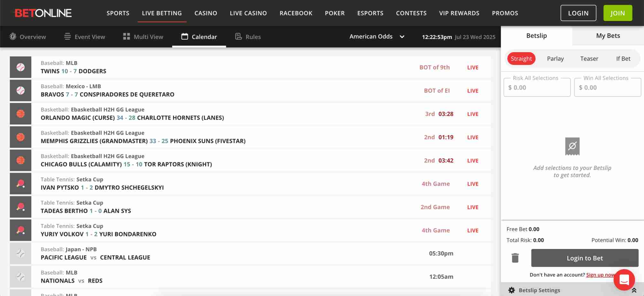Screen dimensions: 644x296
Task: Select the Parlay bet type
Action: point(555,59)
